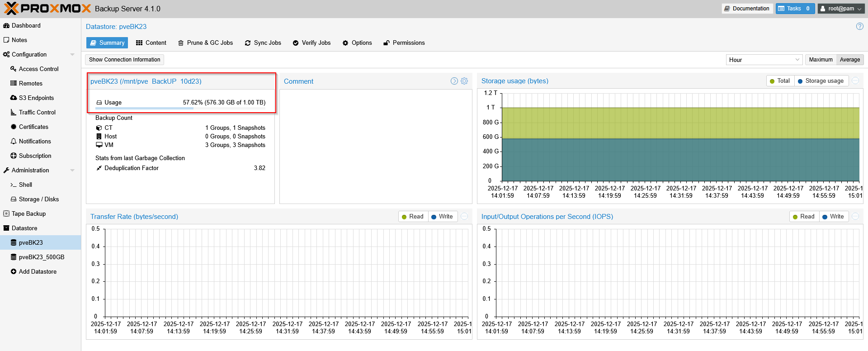
Task: Click the help question mark icon
Action: point(859,27)
